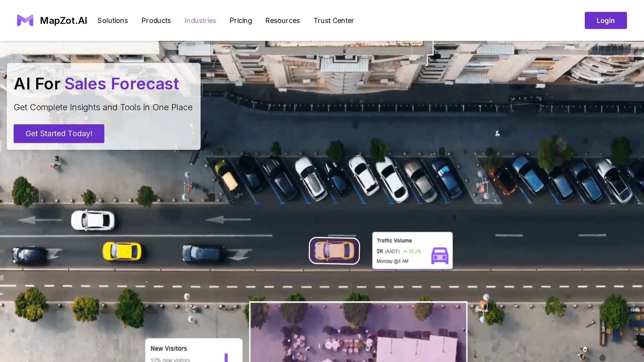Click the Login button

tap(606, 20)
